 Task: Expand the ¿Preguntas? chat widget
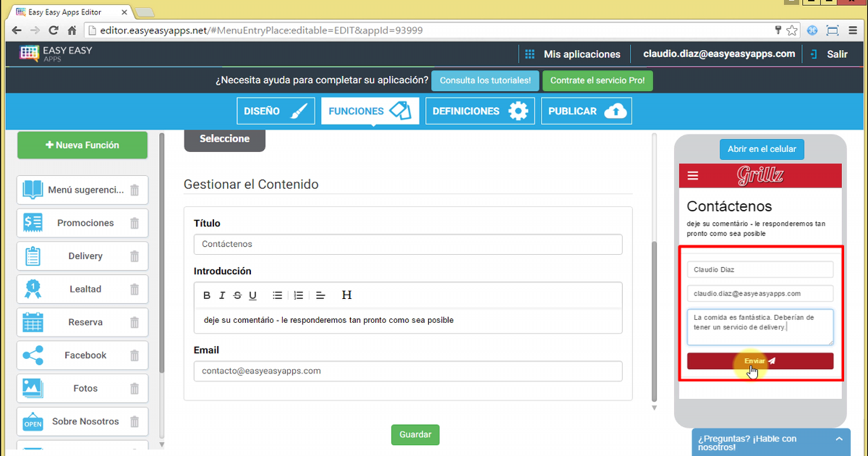tap(838, 439)
